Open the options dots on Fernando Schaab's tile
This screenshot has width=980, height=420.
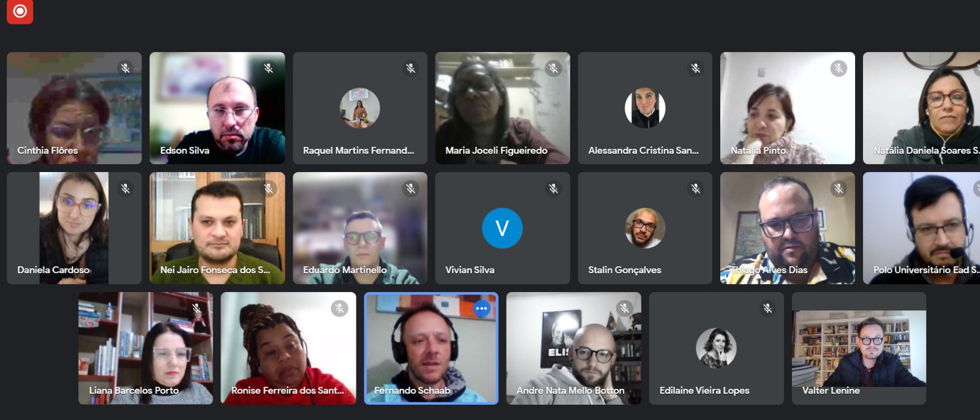point(482,309)
